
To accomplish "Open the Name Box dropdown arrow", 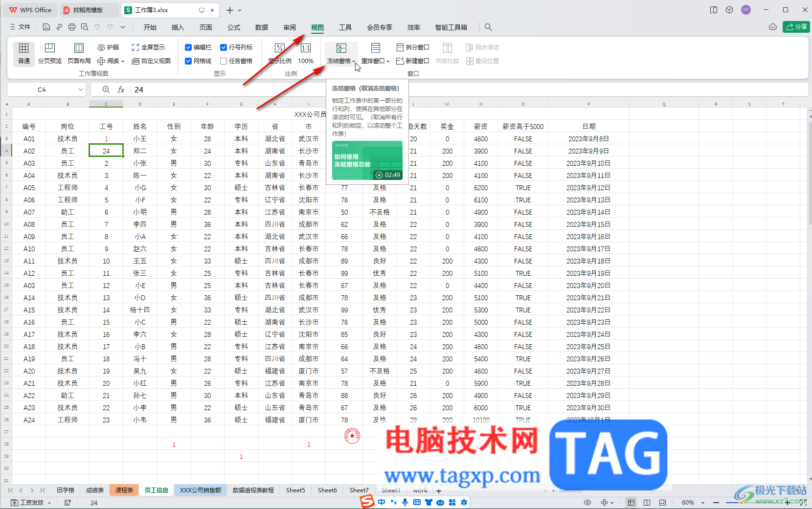I will [80, 90].
